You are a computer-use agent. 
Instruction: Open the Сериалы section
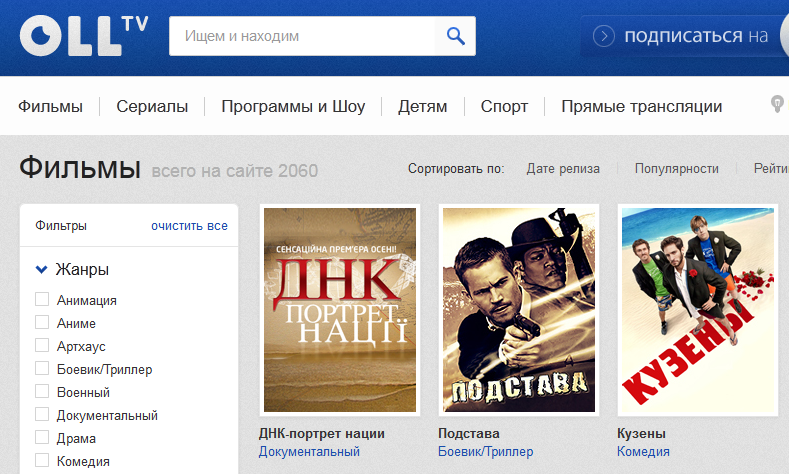pyautogui.click(x=152, y=106)
